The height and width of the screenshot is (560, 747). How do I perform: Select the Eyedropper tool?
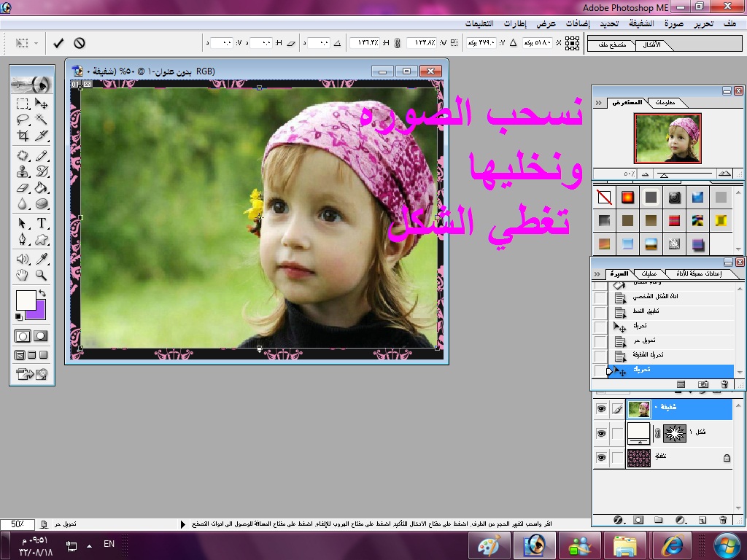pyautogui.click(x=42, y=259)
